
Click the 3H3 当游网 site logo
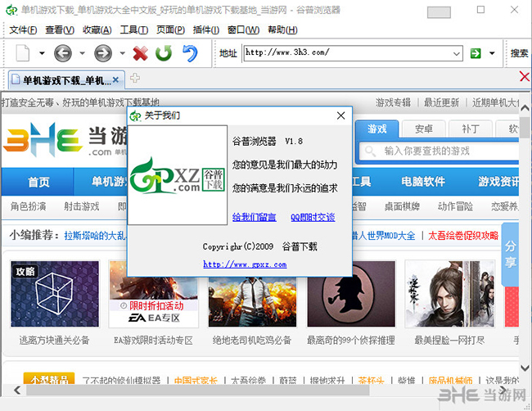pos(65,140)
